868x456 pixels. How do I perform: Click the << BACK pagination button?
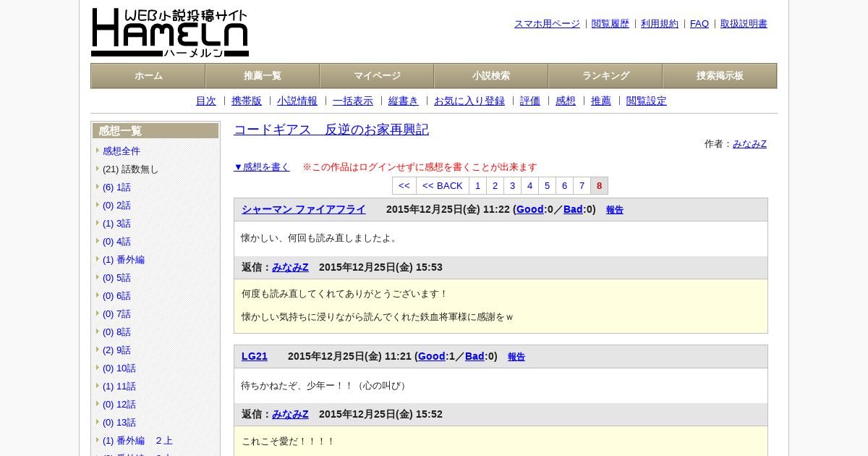443,186
